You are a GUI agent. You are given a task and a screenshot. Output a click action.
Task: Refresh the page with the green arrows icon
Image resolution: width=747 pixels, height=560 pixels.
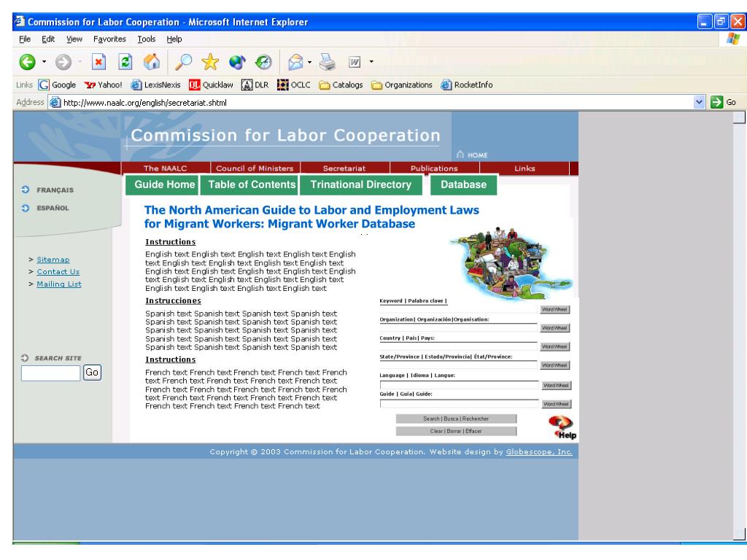coord(125,62)
